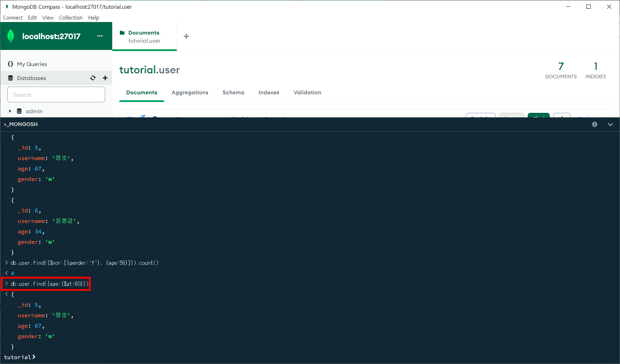
Task: Click the result value 4 in shell
Action: tap(13, 273)
